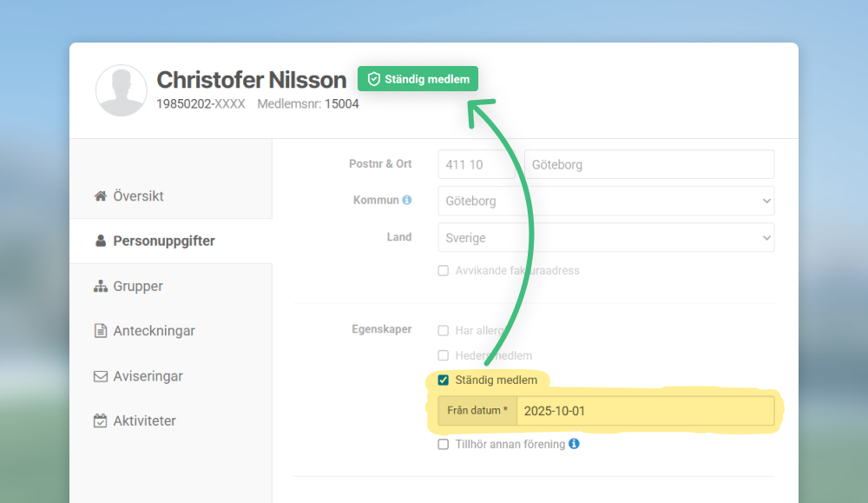868x503 pixels.
Task: Expand the Land dropdown showing Sverige
Action: (x=605, y=237)
